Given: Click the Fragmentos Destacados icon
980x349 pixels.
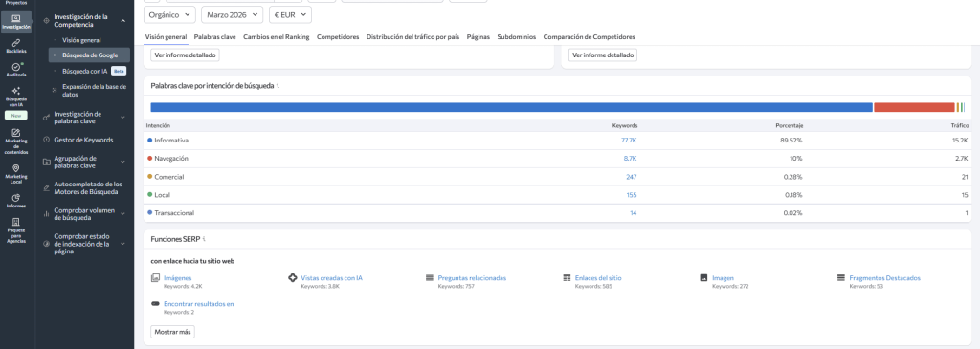Looking at the screenshot, I should pyautogui.click(x=840, y=278).
